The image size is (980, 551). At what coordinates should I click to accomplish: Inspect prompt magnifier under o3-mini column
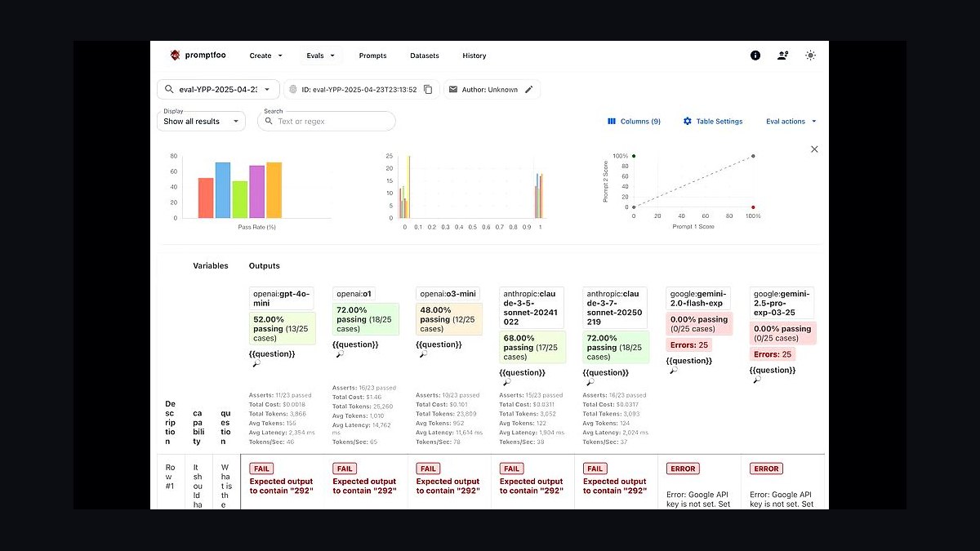coord(422,353)
